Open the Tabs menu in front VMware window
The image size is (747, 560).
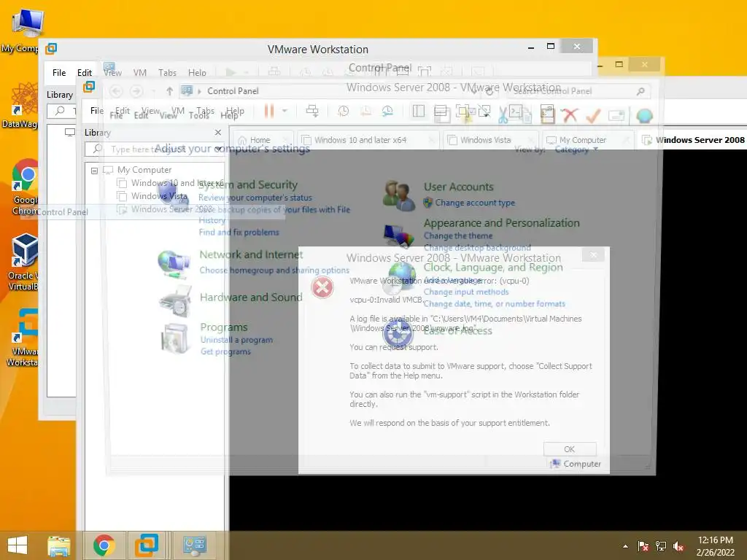[x=205, y=111]
